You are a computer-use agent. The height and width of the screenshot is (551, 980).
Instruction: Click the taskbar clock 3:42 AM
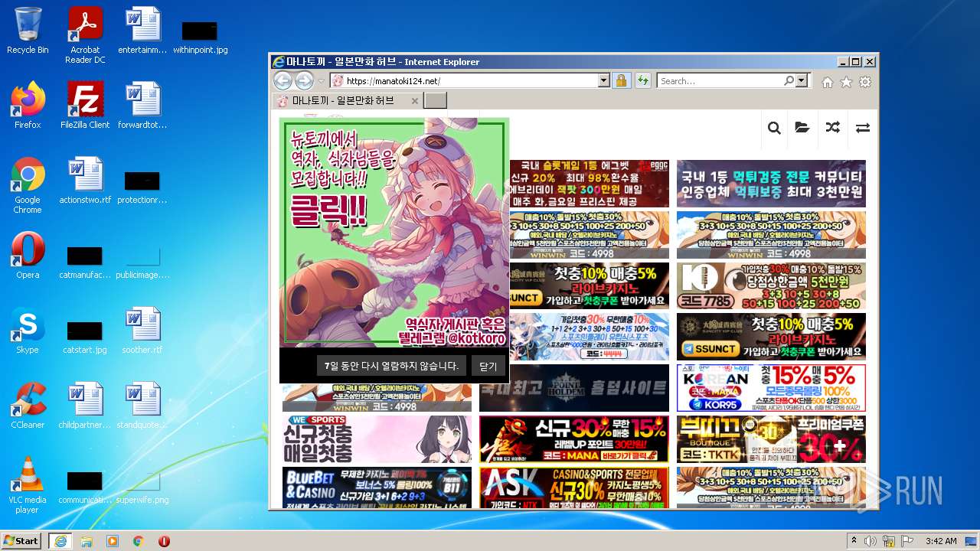[940, 540]
